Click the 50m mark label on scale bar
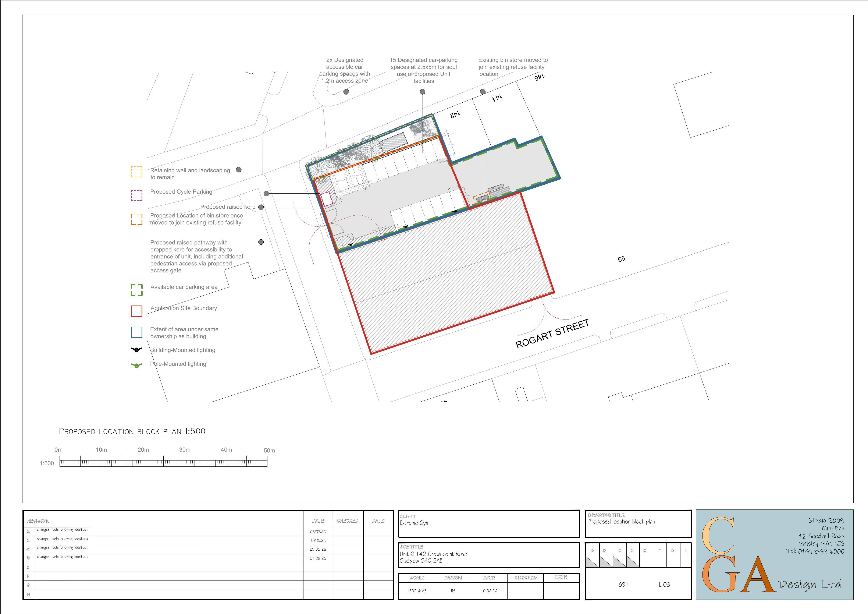Screen dimensions: 868x614 pyautogui.click(x=269, y=451)
